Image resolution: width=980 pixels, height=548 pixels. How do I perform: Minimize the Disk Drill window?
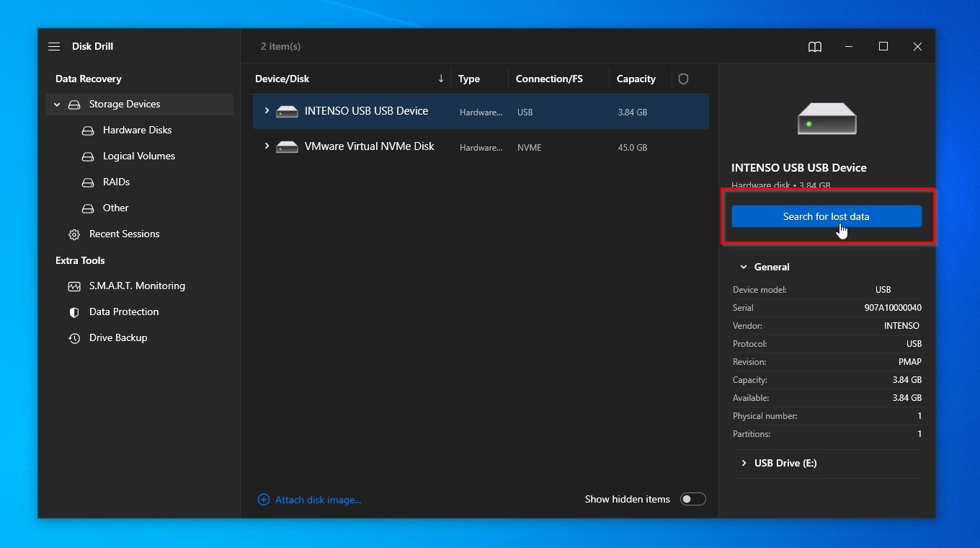pos(849,46)
